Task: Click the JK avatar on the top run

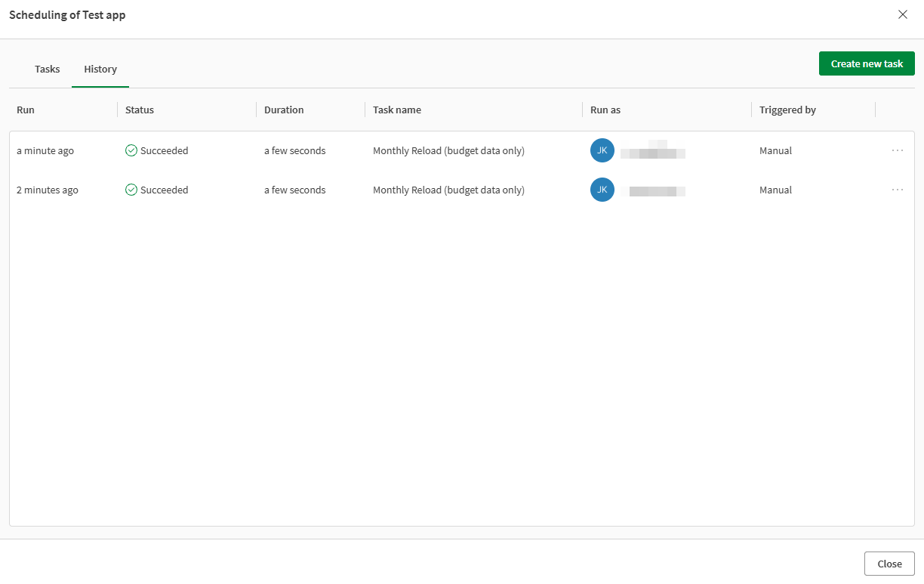Action: point(602,150)
